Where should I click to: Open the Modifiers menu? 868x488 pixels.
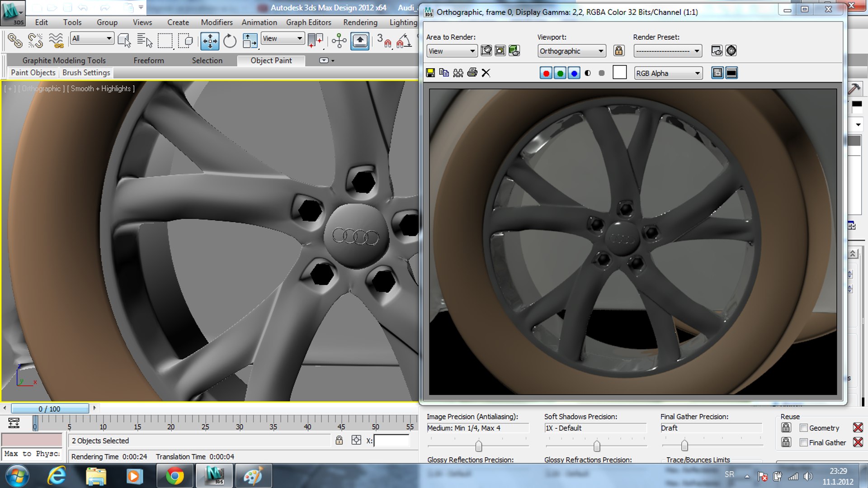click(x=217, y=22)
